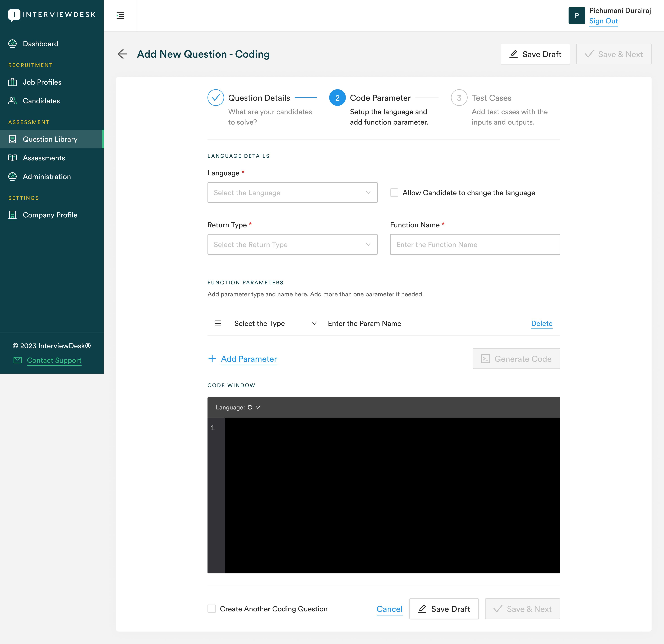
Task: Click the back arrow next to Add New Question
Action: 122,54
